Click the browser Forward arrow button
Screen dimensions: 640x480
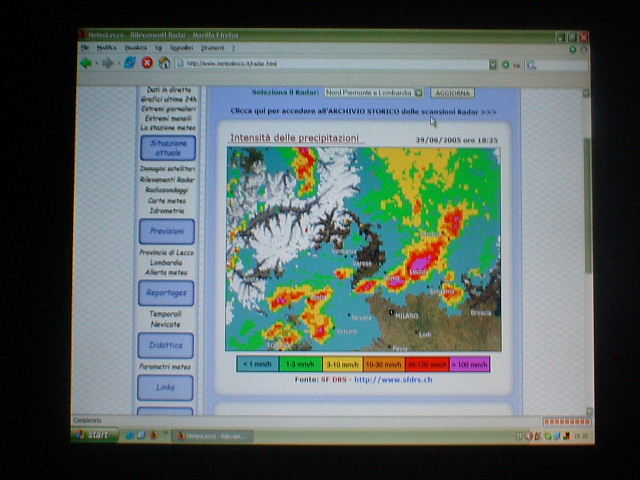click(x=107, y=63)
